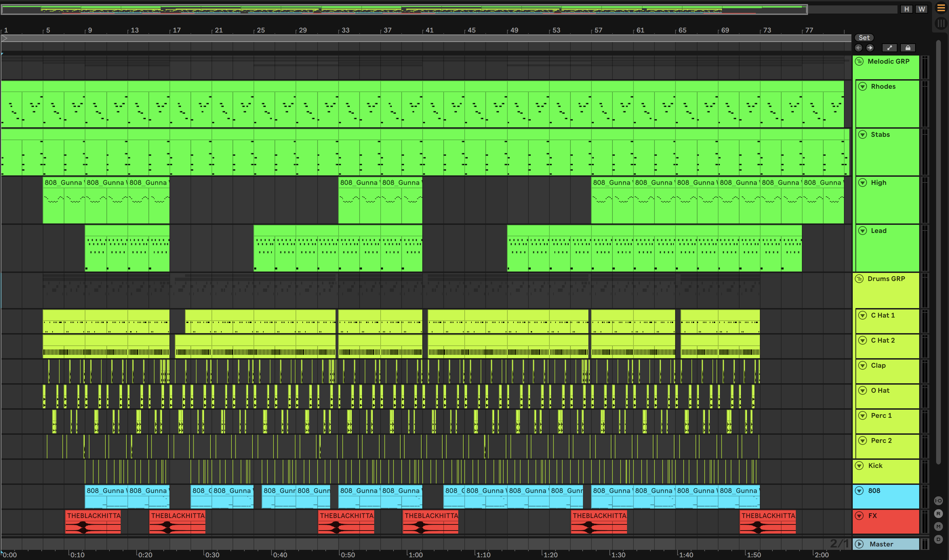Toggle the I-O section visibility

(x=938, y=501)
